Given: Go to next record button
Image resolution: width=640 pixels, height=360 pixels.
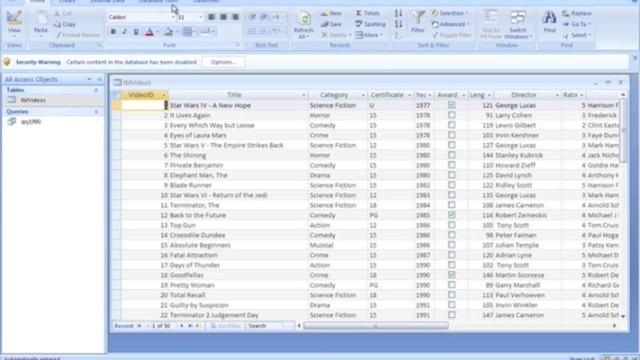Looking at the screenshot, I should coord(182,326).
